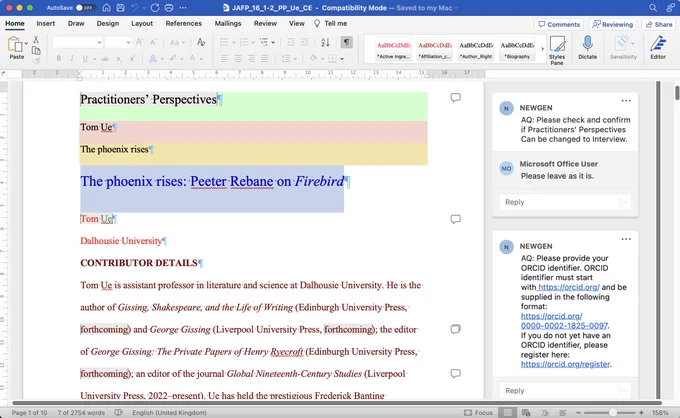This screenshot has width=680, height=418.
Task: Expand the styles gallery arrow
Action: 542,49
